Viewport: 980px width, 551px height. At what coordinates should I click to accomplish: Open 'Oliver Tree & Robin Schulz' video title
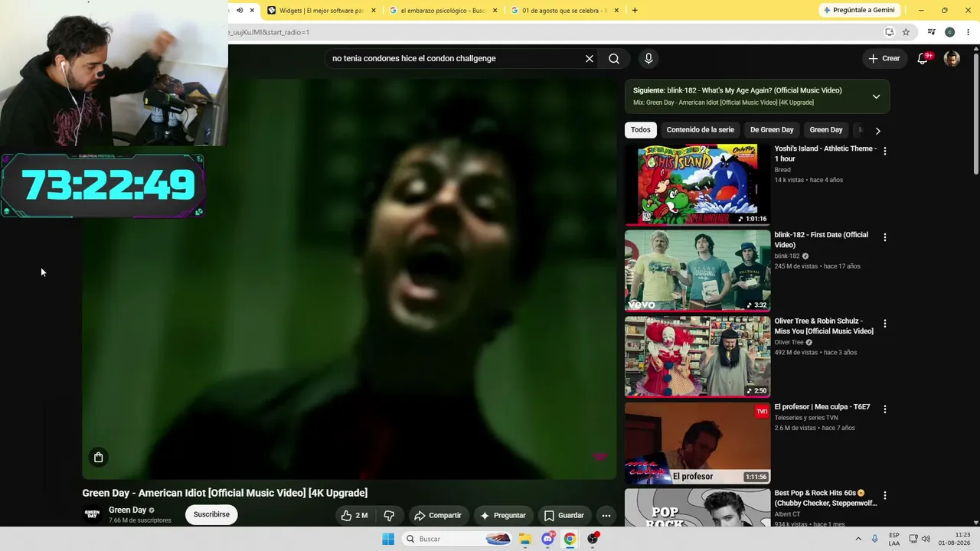(x=824, y=326)
